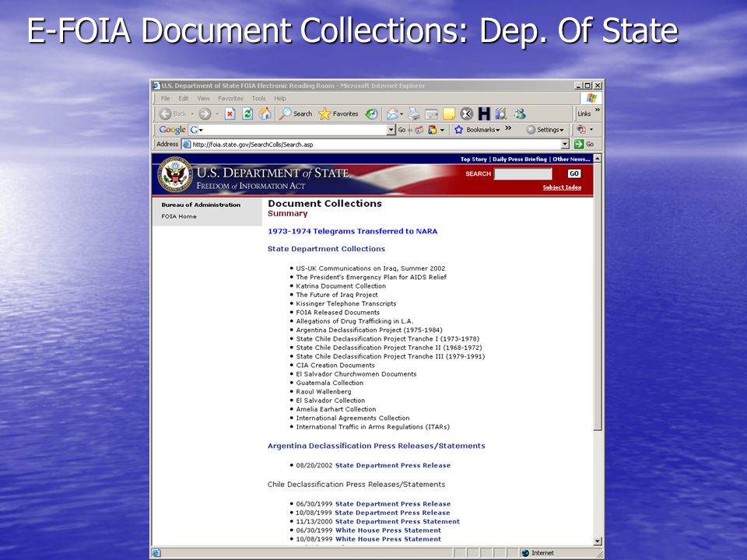Image resolution: width=747 pixels, height=560 pixels.
Task: Click the Google toolbar news icon
Action: 419,130
